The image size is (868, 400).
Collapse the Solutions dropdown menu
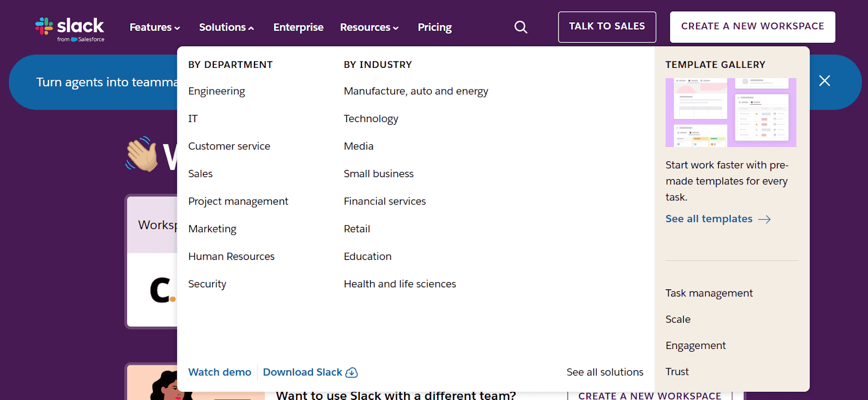pyautogui.click(x=226, y=27)
